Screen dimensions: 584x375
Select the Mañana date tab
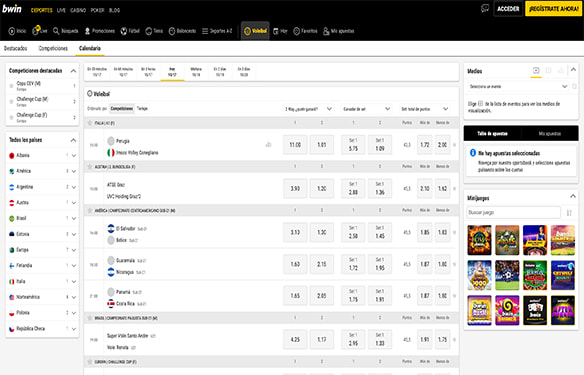coord(196,72)
